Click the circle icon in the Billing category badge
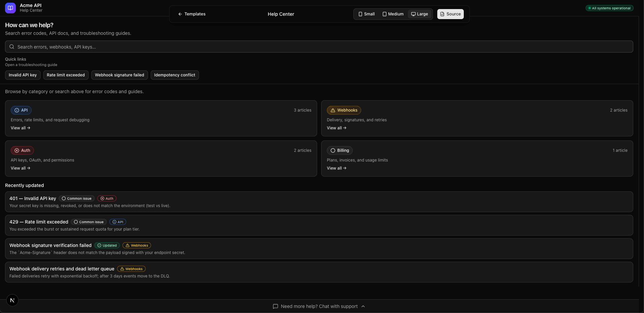 [x=333, y=150]
